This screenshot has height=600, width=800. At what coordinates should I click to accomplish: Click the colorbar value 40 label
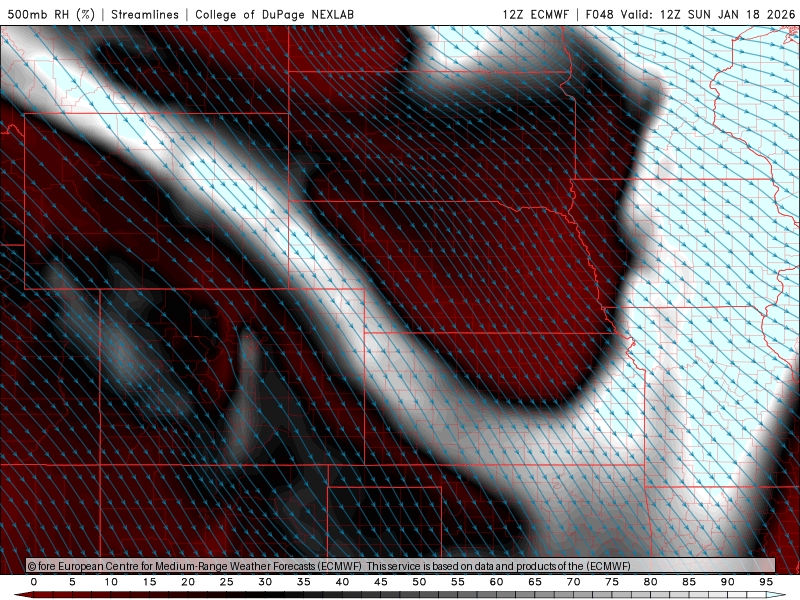click(x=342, y=582)
